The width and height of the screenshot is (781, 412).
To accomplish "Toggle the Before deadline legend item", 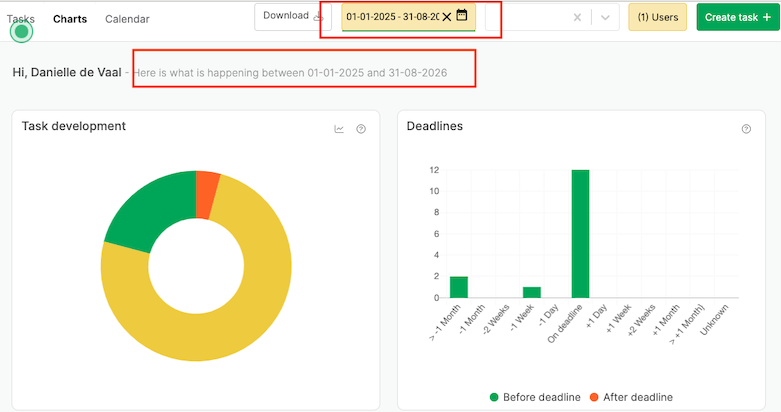I will (528, 397).
